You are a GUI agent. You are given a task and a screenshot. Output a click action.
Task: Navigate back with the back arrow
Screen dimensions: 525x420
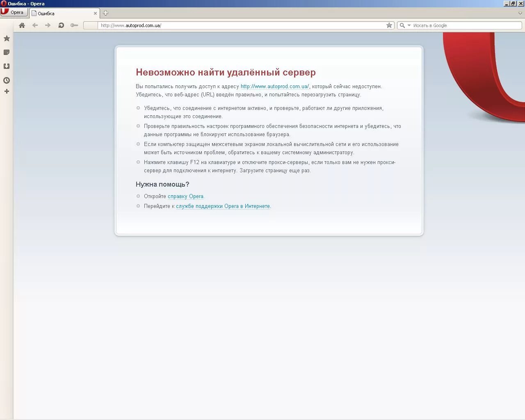coord(35,25)
